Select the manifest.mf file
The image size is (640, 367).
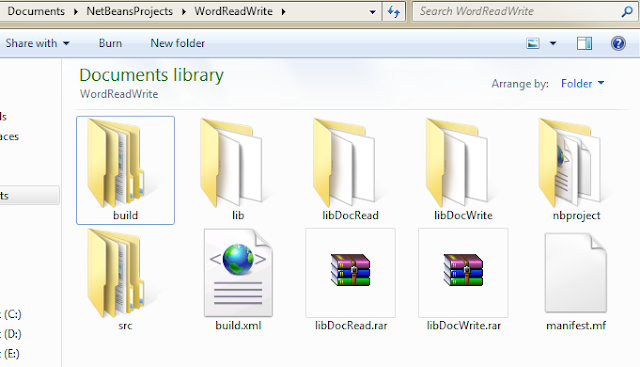coord(576,281)
